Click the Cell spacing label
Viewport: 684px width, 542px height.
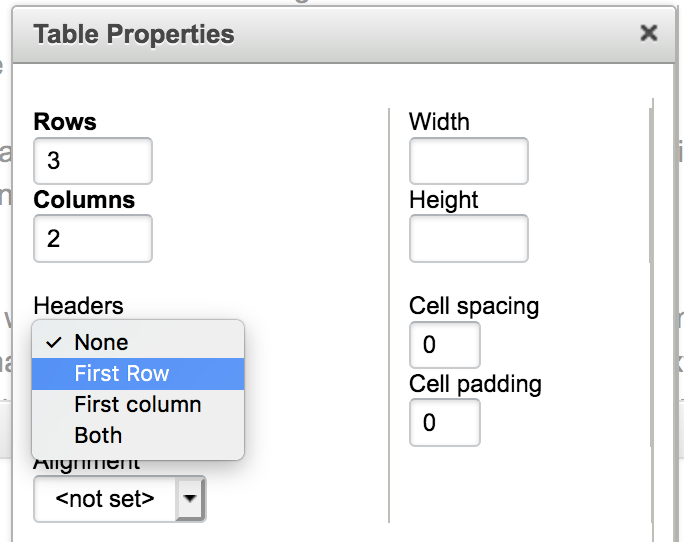(474, 306)
